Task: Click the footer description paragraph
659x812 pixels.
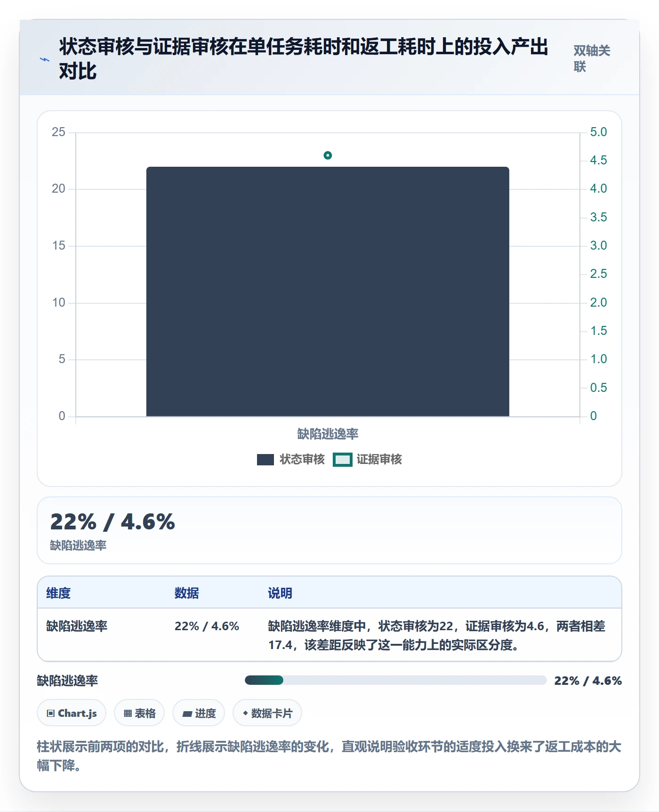Action: [x=329, y=756]
